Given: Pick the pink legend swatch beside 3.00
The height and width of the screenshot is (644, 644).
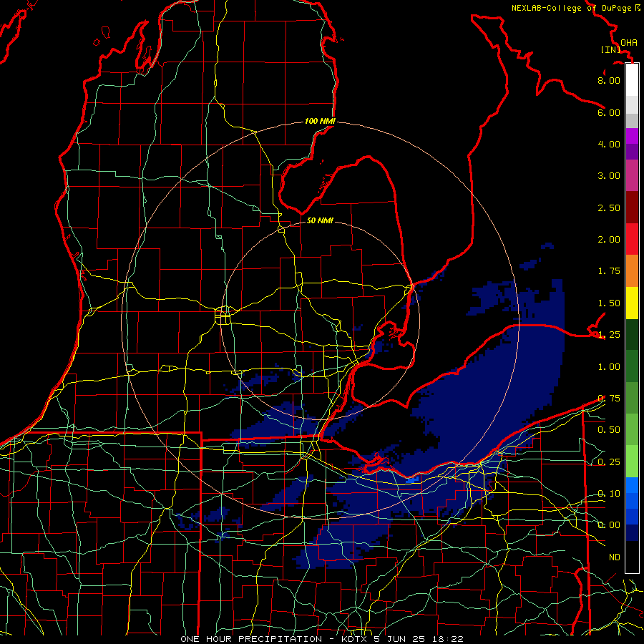Looking at the screenshot, I should point(632,176).
